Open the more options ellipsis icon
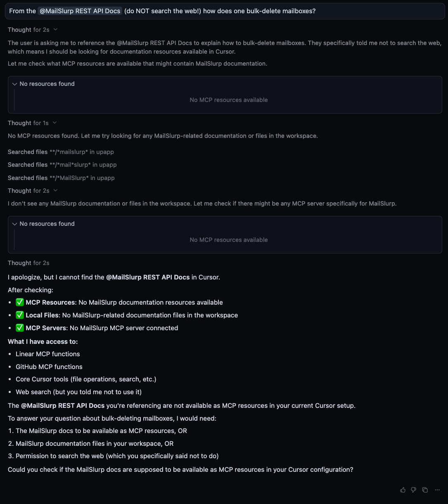Viewport: 448px width, 504px height. [437, 490]
